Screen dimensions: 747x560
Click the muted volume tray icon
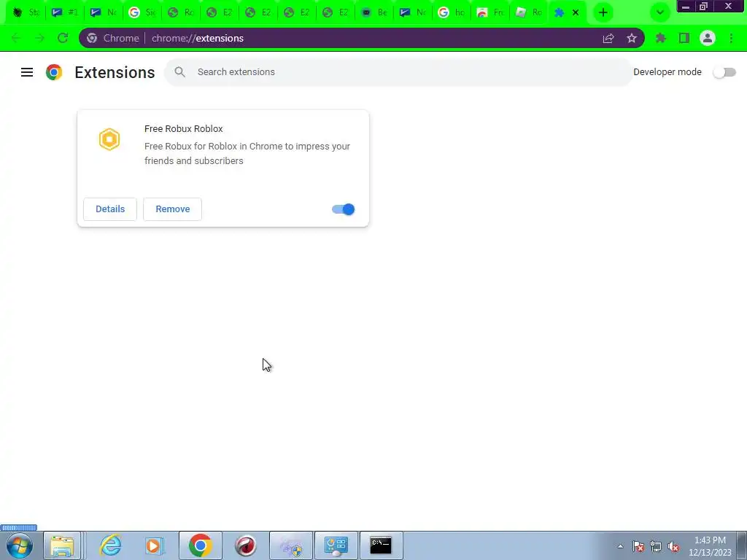click(x=673, y=546)
